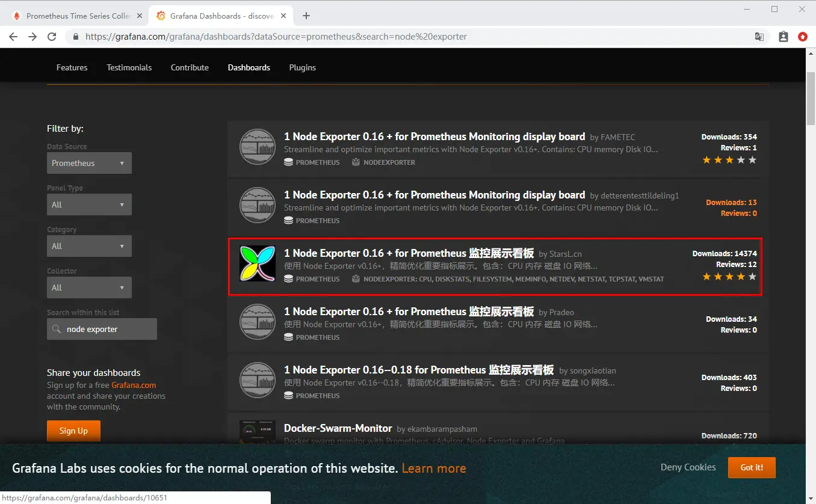Viewport: 816px width, 504px height.
Task: Open the Panel Type dropdown
Action: (x=89, y=204)
